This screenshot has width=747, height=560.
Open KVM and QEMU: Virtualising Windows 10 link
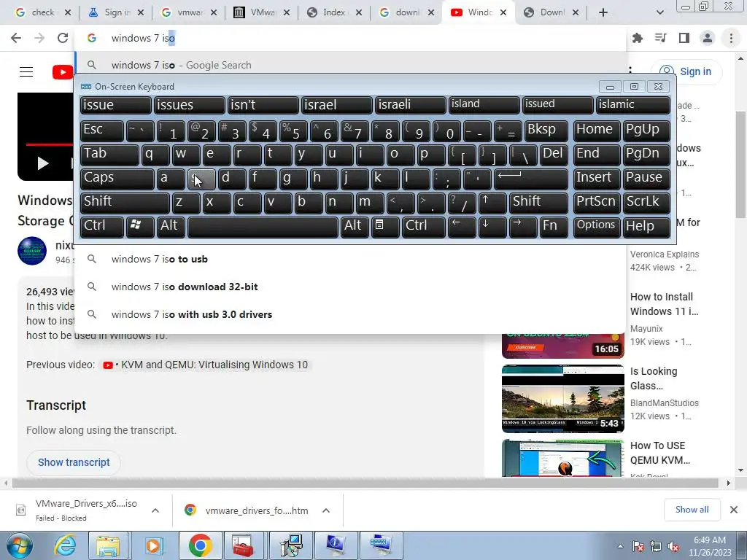206,365
